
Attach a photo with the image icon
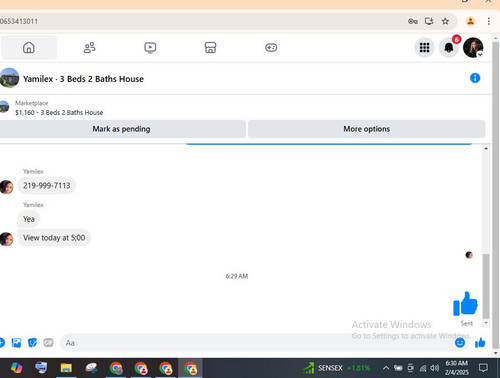coord(16,343)
